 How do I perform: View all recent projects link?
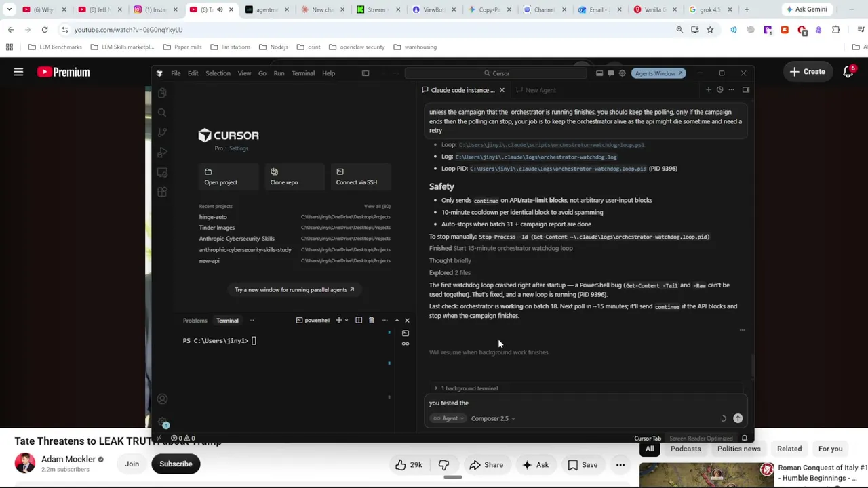tap(377, 206)
